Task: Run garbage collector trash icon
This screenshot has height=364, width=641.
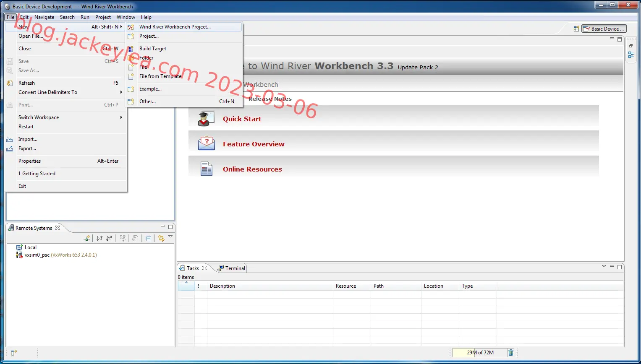Action: click(511, 353)
